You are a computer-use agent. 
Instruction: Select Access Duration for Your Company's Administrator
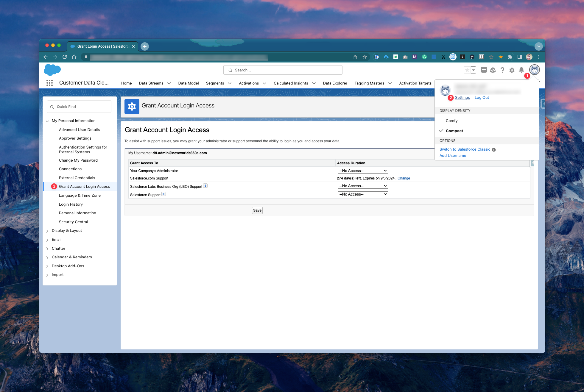coord(362,170)
